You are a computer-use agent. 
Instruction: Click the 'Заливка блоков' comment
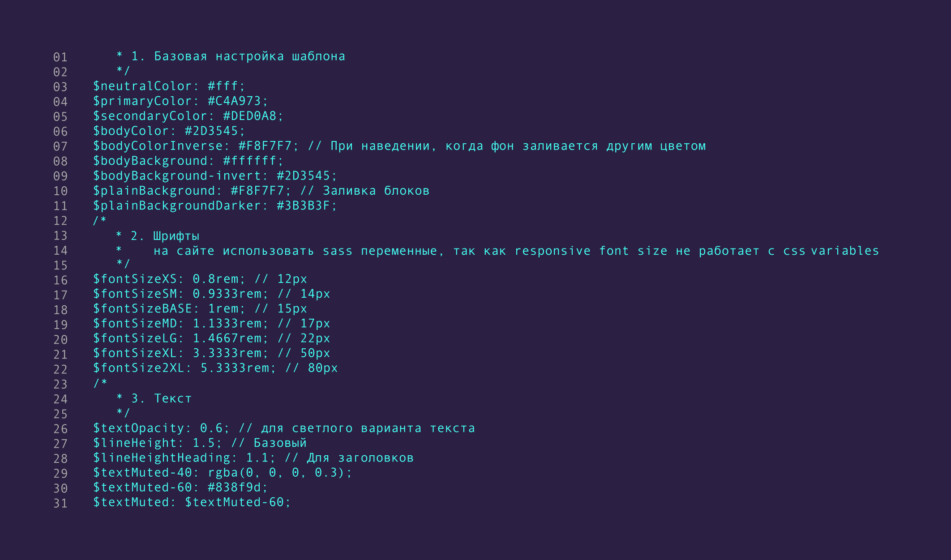pyautogui.click(x=376, y=191)
